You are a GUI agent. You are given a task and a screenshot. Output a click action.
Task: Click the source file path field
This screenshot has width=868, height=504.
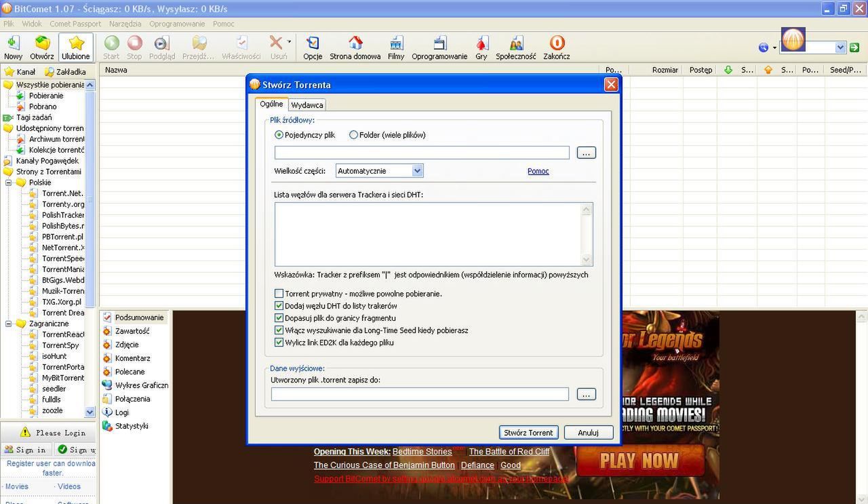(422, 153)
